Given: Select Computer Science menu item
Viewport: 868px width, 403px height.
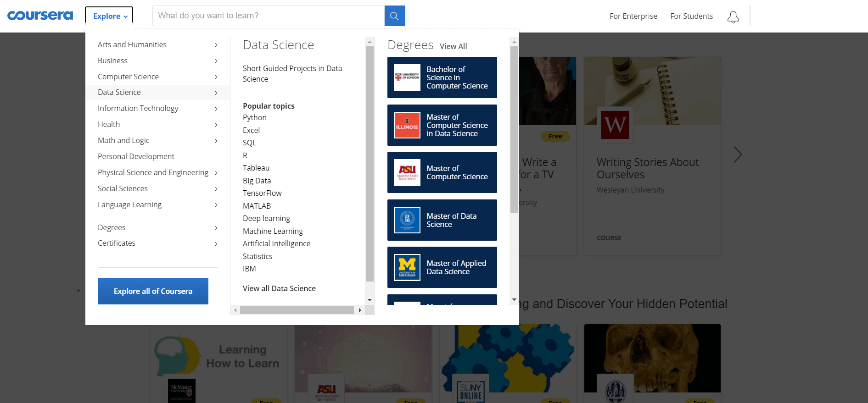Looking at the screenshot, I should point(128,77).
